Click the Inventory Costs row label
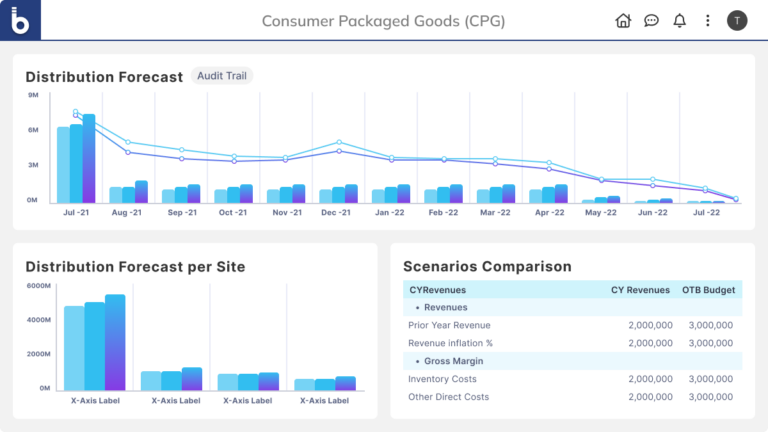 (x=442, y=379)
